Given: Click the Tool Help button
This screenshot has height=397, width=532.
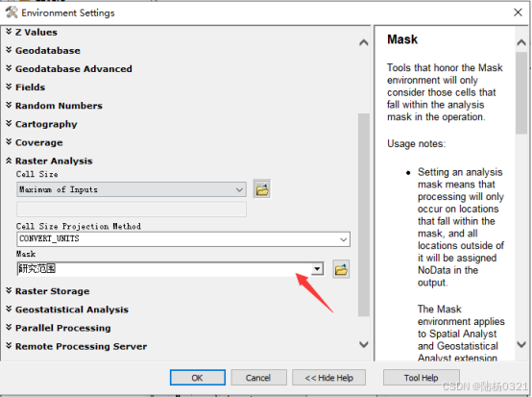Looking at the screenshot, I should click(421, 378).
